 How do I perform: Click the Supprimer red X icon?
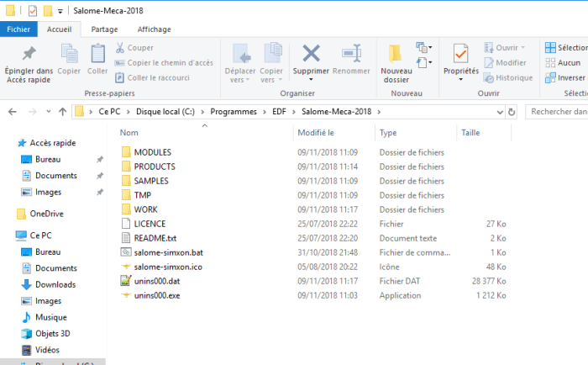coord(311,55)
